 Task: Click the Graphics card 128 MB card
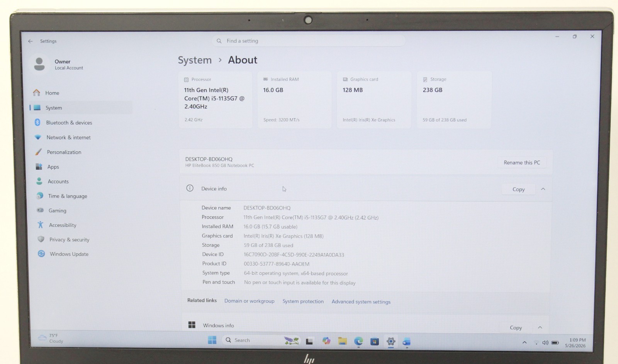[x=374, y=100]
